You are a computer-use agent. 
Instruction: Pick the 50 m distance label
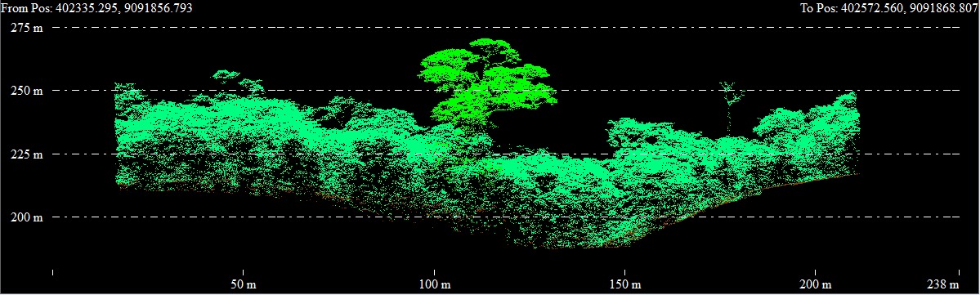[243, 284]
